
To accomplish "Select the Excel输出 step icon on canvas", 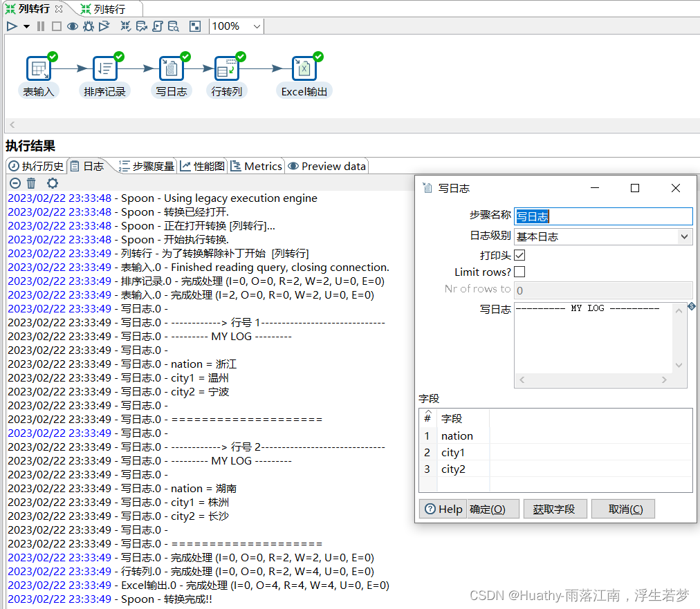I will [304, 68].
